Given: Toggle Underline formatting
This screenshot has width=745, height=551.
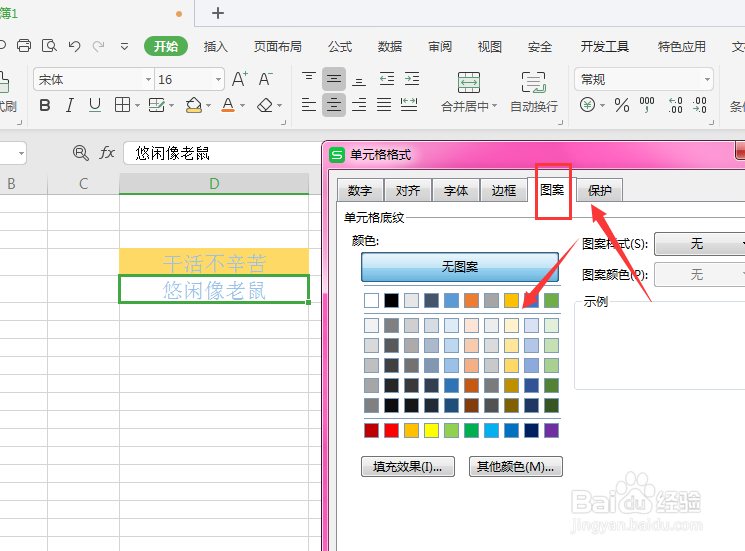Looking at the screenshot, I should [95, 105].
